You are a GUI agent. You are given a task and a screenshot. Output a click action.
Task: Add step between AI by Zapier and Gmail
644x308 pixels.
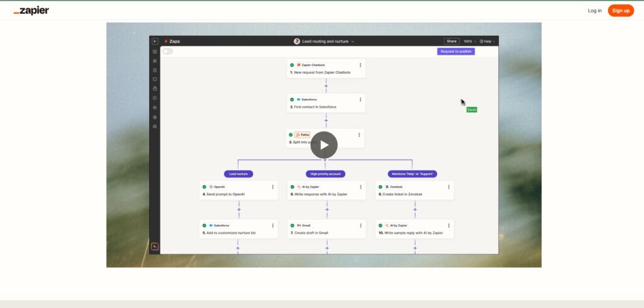point(327,209)
